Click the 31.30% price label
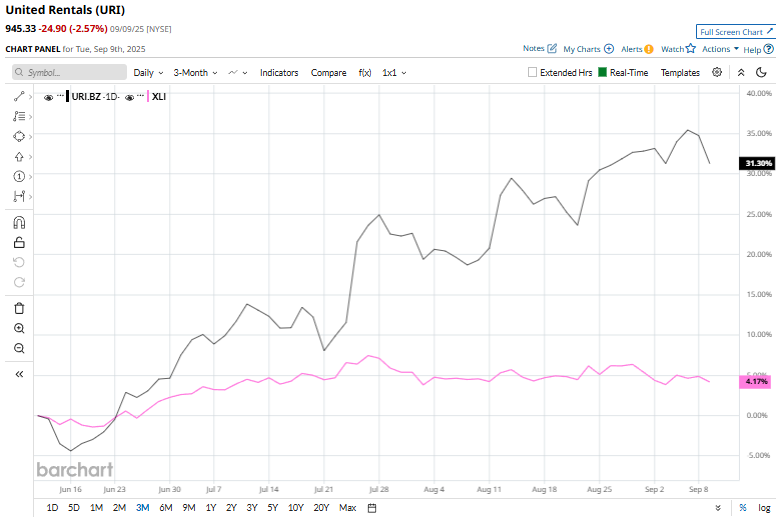This screenshot has width=776, height=522. pos(757,163)
